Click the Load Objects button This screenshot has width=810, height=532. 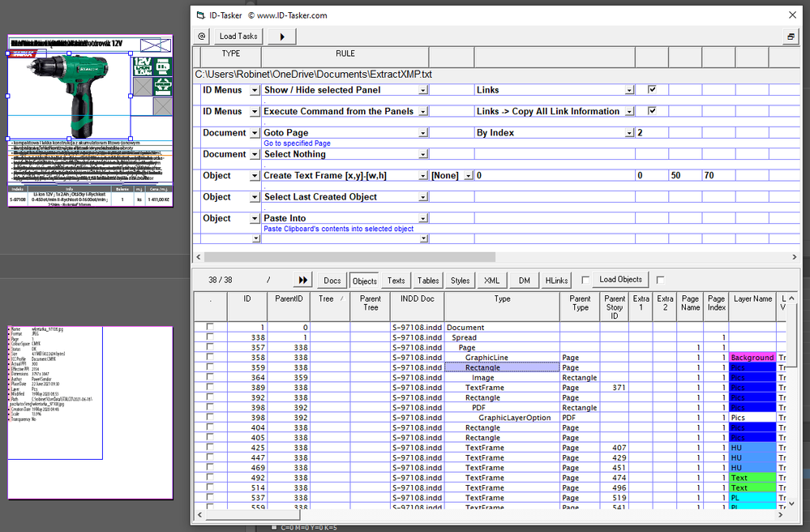click(x=619, y=280)
